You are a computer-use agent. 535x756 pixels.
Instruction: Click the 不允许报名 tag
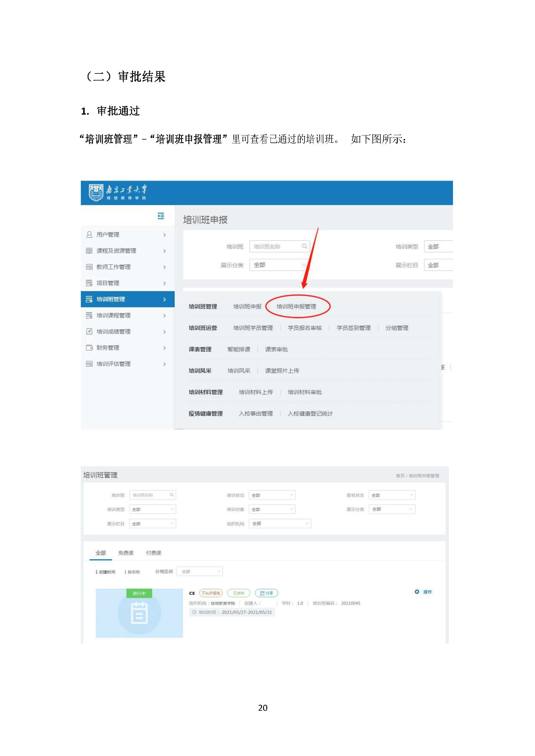pyautogui.click(x=211, y=593)
